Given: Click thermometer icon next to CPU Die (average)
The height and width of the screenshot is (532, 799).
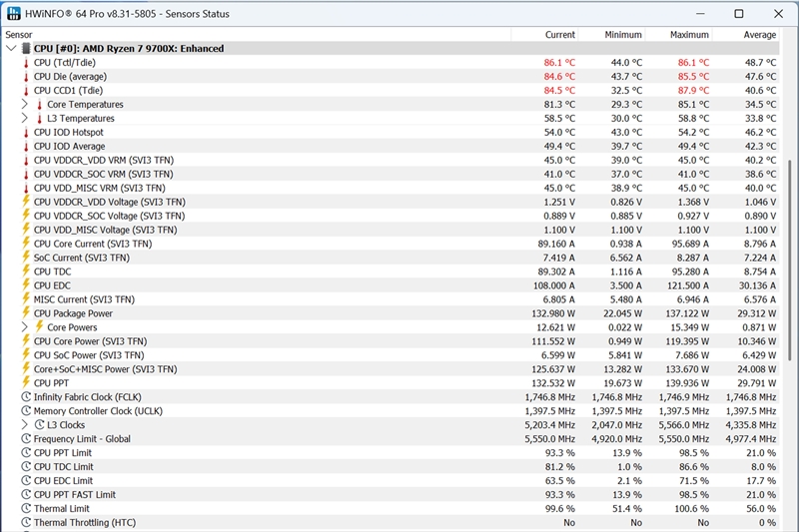Looking at the screenshot, I should coord(26,77).
